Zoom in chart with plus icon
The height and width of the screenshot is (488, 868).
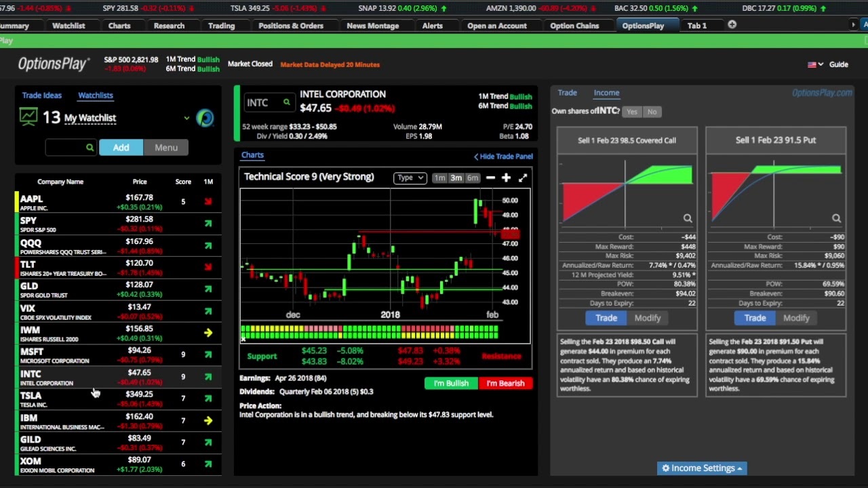[x=506, y=178]
